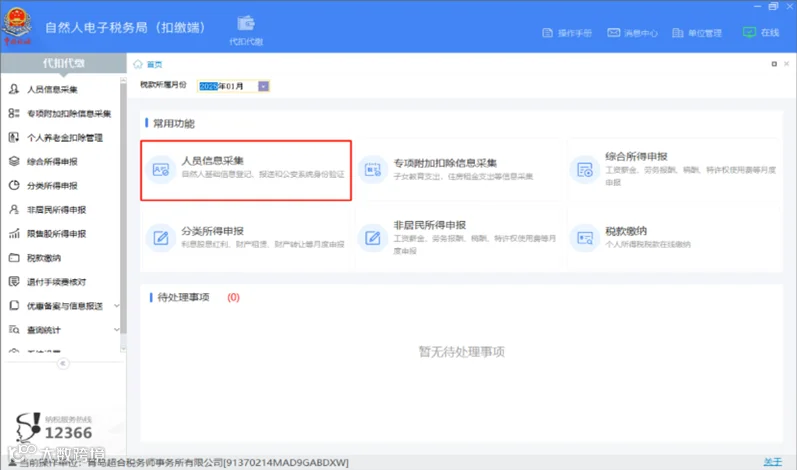Image resolution: width=797 pixels, height=470 pixels.
Task: Select 限售股所得申报 in the sidebar menu
Action: (x=56, y=234)
